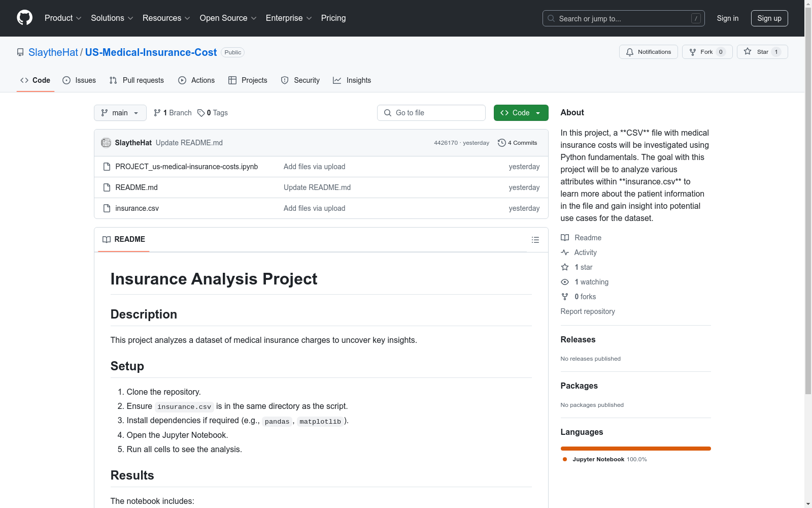Click the commit history clock icon
This screenshot has height=508, width=812.
502,143
